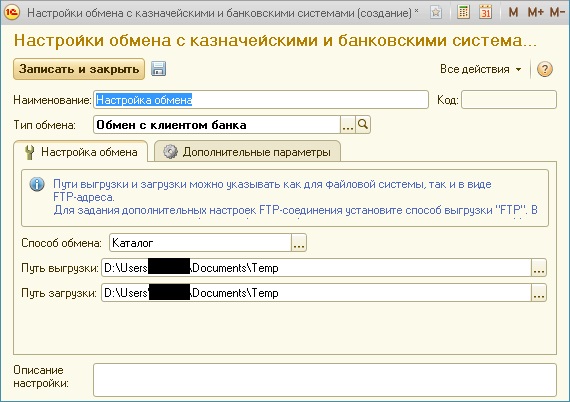The height and width of the screenshot is (402, 570).
Task: Open the calendar icon in title bar
Action: (485, 12)
